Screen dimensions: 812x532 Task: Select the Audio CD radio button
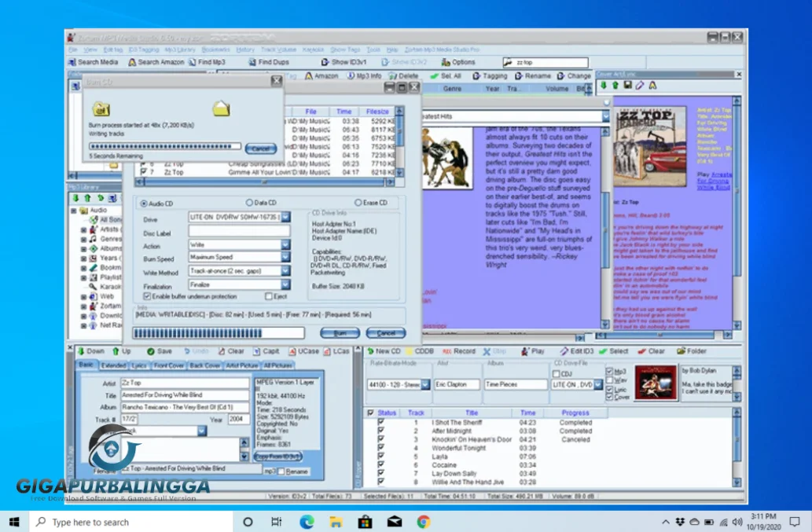[x=143, y=204]
